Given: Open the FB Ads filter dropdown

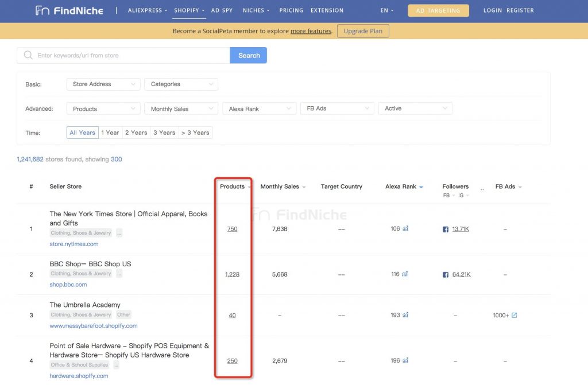Looking at the screenshot, I should coord(337,108).
